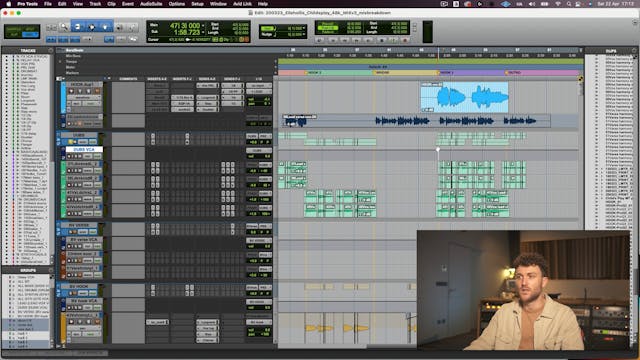Enable Spot edit mode
Image resolution: width=640 pixels, height=360 pixels.
coord(30,29)
